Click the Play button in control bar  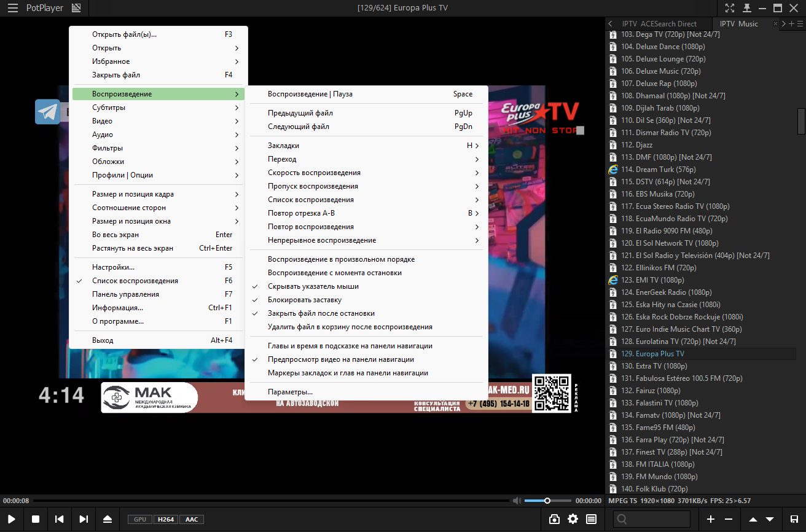pyautogui.click(x=12, y=519)
